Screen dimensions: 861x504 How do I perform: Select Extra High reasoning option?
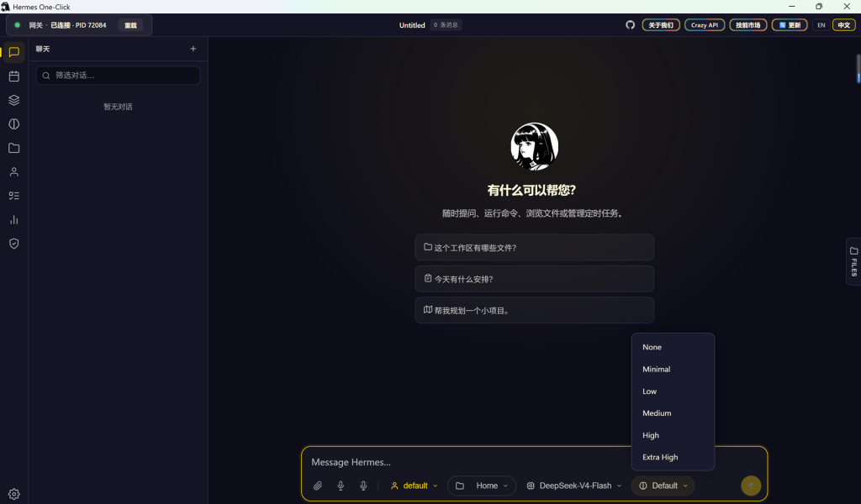point(673,457)
